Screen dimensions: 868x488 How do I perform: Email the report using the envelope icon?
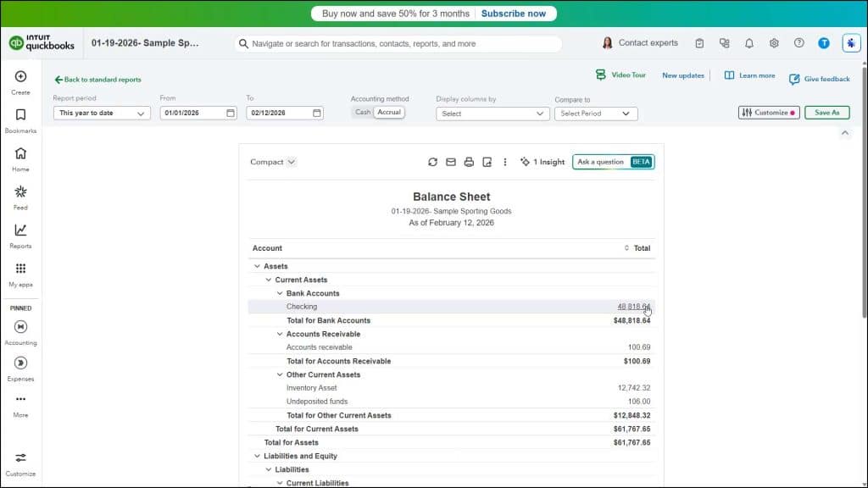[450, 161]
